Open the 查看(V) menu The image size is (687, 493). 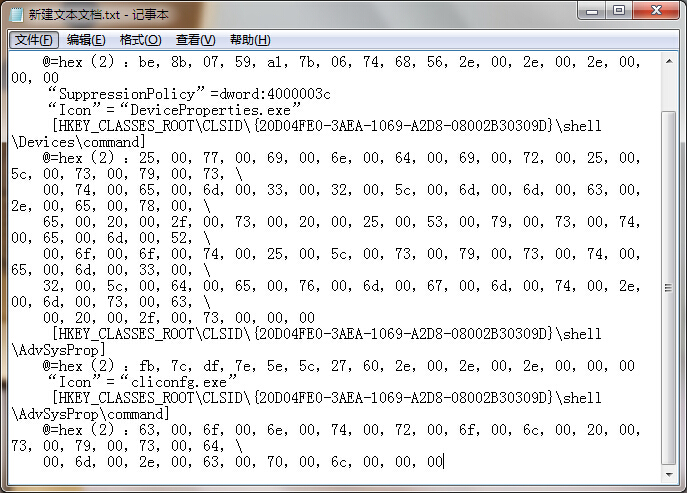click(195, 40)
